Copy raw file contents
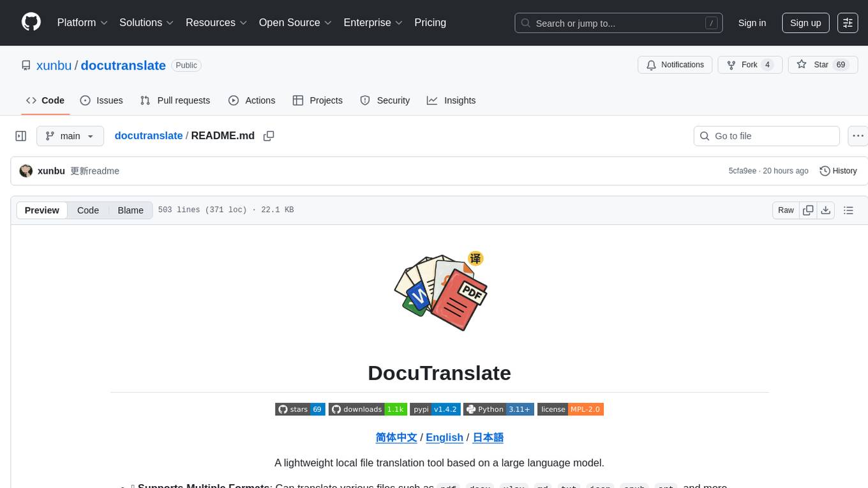Screen dimensions: 868x488 click(x=808, y=210)
